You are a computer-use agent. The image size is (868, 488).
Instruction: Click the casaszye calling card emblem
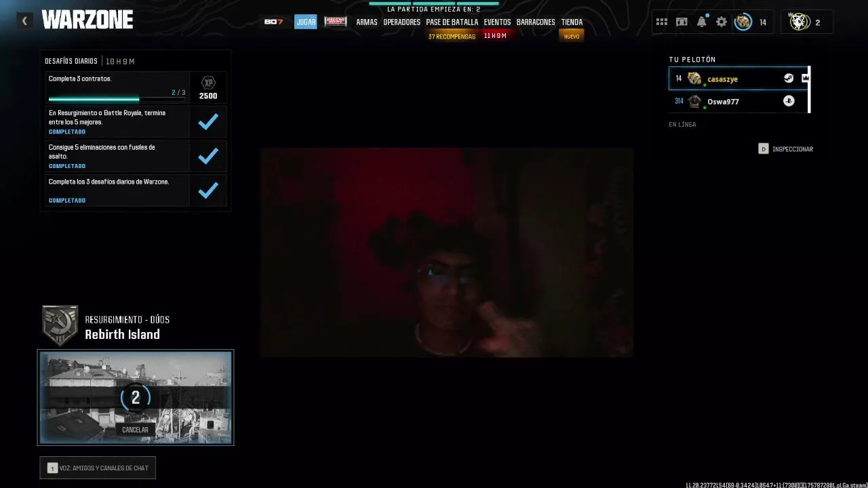694,79
